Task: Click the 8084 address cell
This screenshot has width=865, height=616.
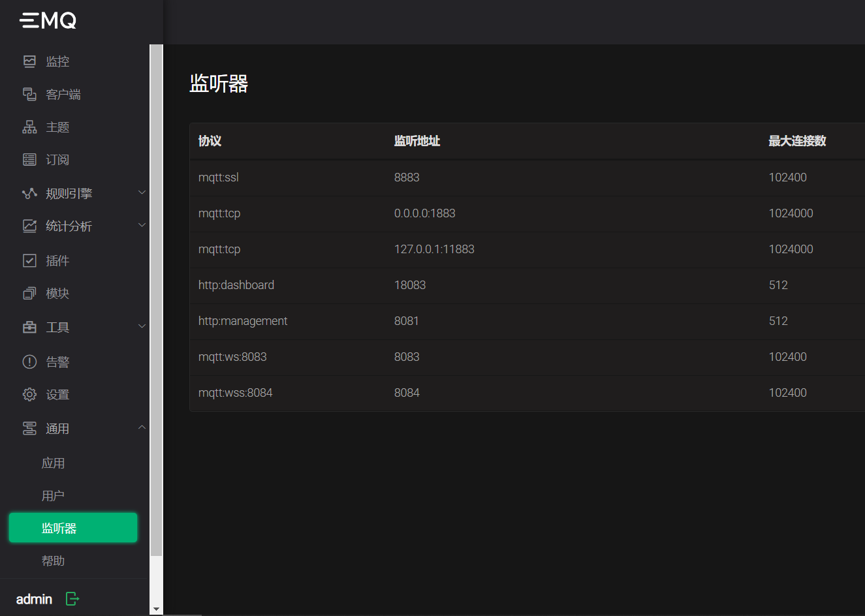Action: pyautogui.click(x=407, y=393)
